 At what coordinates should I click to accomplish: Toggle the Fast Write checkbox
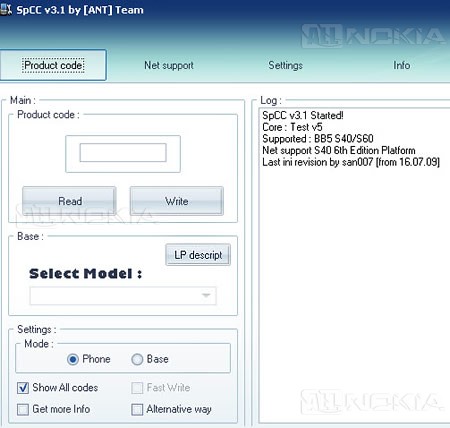pyautogui.click(x=137, y=388)
